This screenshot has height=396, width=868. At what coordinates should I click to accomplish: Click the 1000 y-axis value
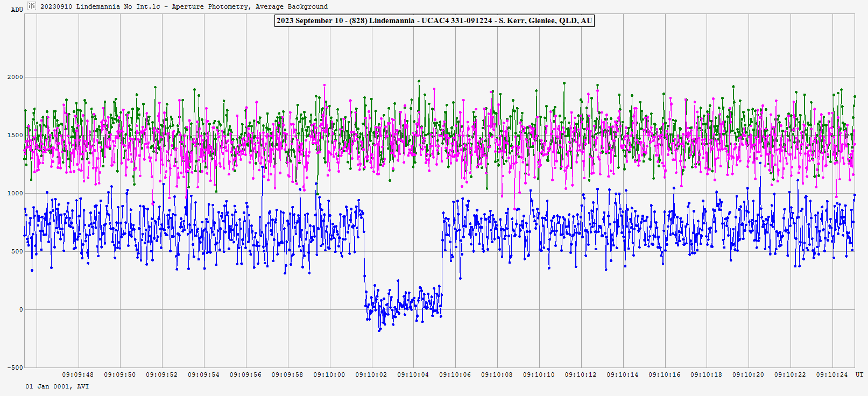[x=15, y=193]
